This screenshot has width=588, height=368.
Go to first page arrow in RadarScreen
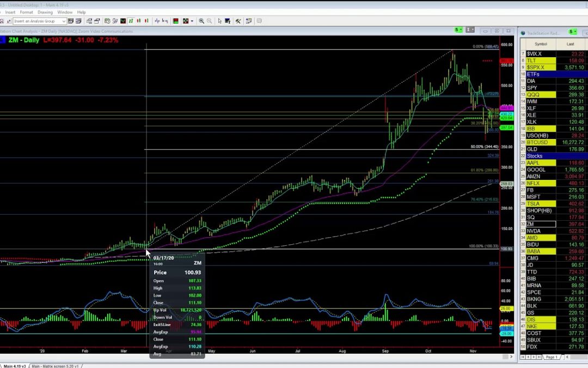(523, 357)
